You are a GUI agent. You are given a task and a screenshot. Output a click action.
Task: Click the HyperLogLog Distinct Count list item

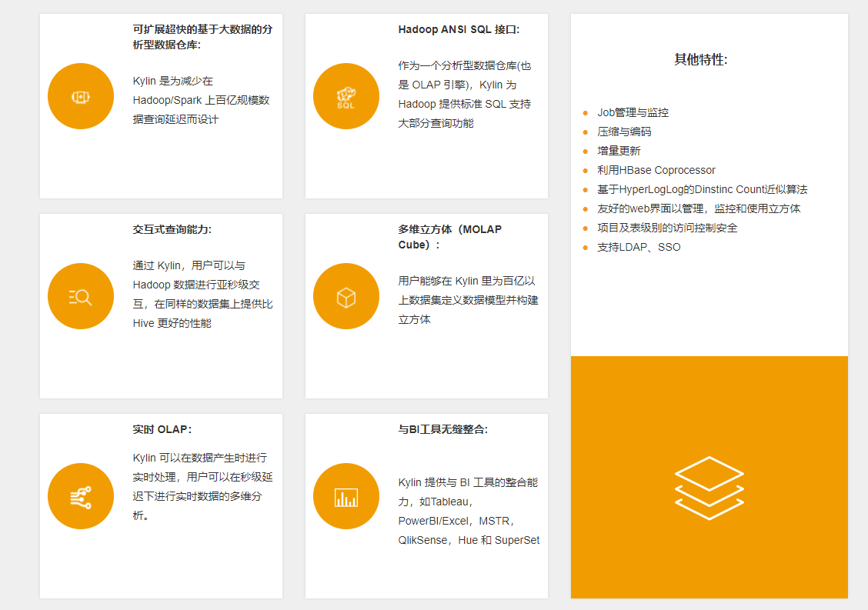click(x=702, y=189)
